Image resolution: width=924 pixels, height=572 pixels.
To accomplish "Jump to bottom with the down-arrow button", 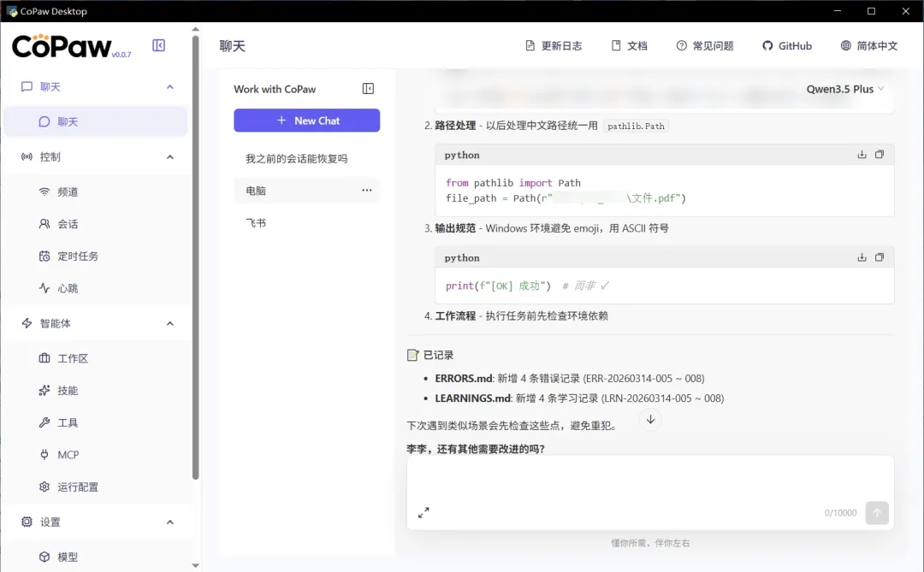I will [x=650, y=420].
